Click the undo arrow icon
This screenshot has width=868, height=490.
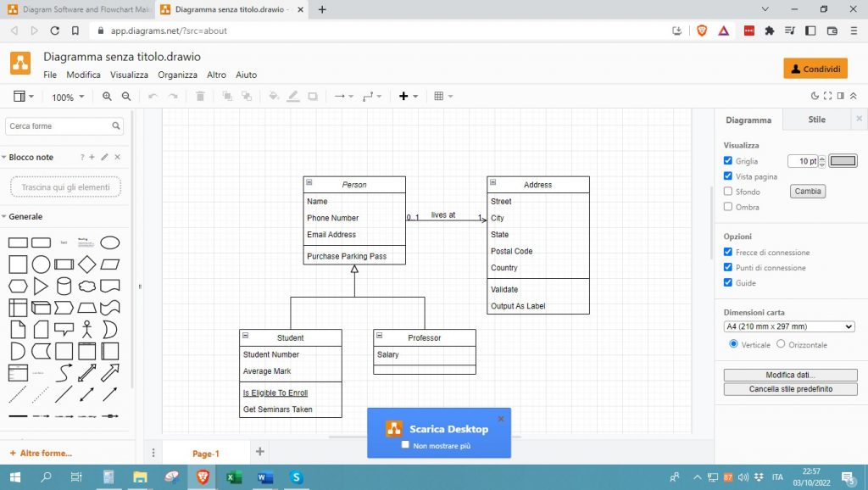pyautogui.click(x=153, y=97)
